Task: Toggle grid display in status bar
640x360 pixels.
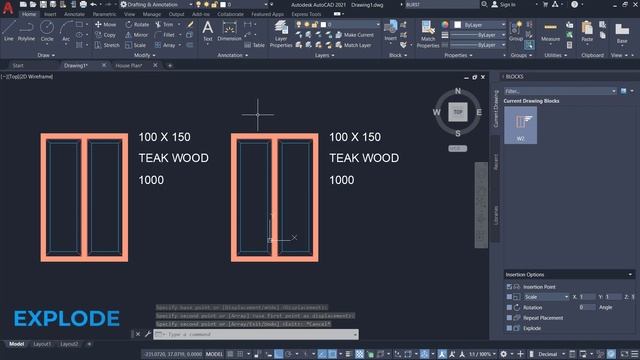Action: coord(231,354)
